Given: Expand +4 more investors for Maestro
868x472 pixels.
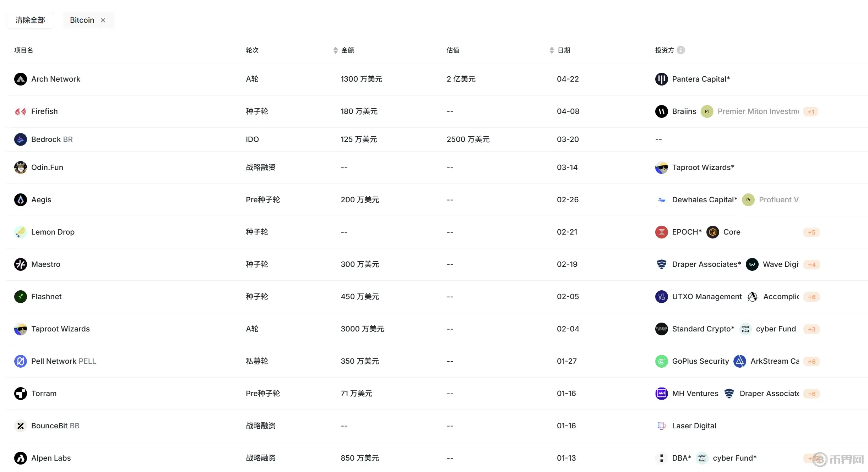Looking at the screenshot, I should 812,265.
